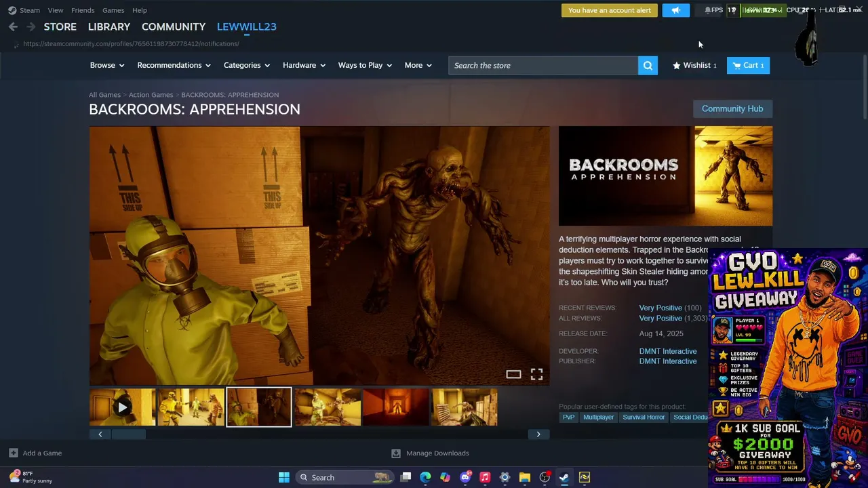868x488 pixels.
Task: Click the store search magnifier button
Action: tap(648, 65)
